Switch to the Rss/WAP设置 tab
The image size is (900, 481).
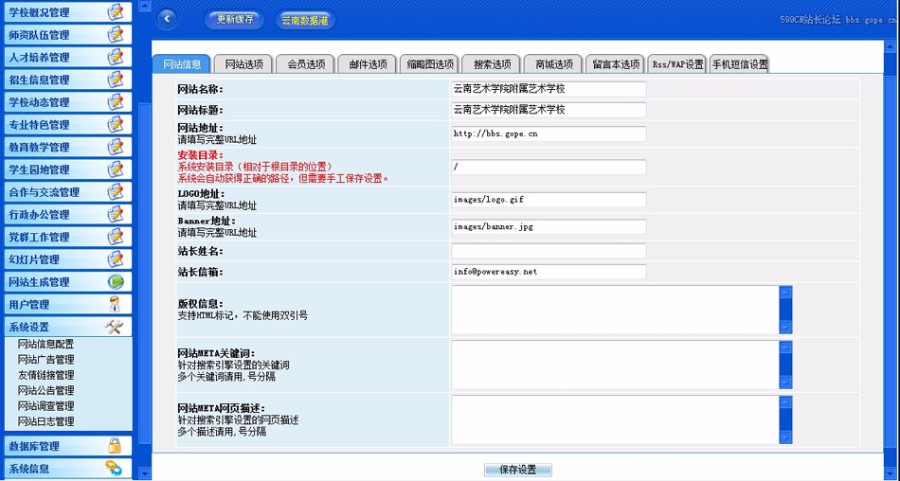point(677,64)
